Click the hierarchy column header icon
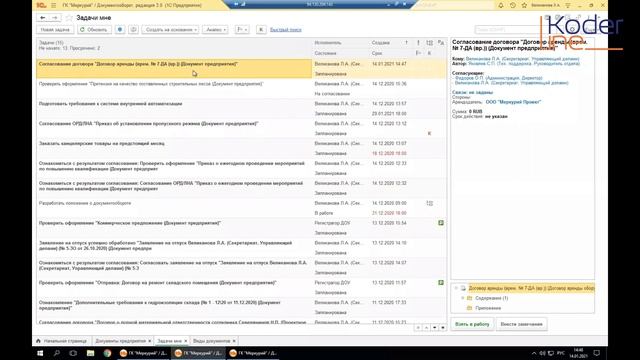 point(429,42)
